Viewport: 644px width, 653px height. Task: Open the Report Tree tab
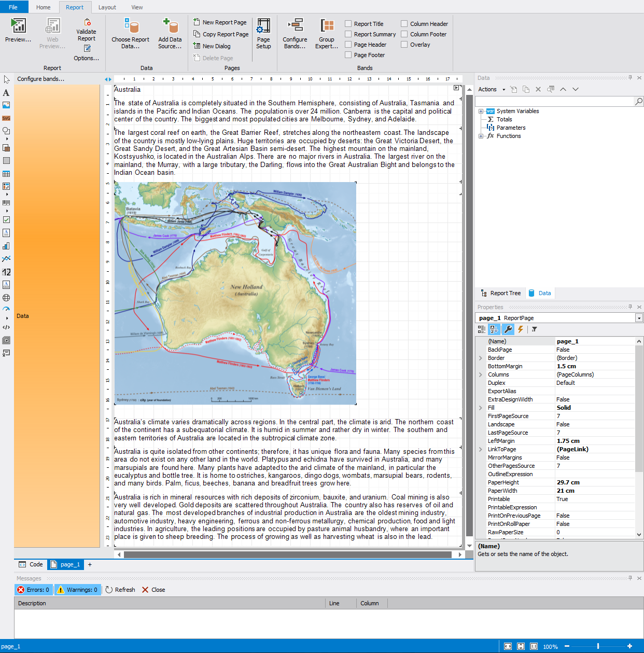pos(501,293)
